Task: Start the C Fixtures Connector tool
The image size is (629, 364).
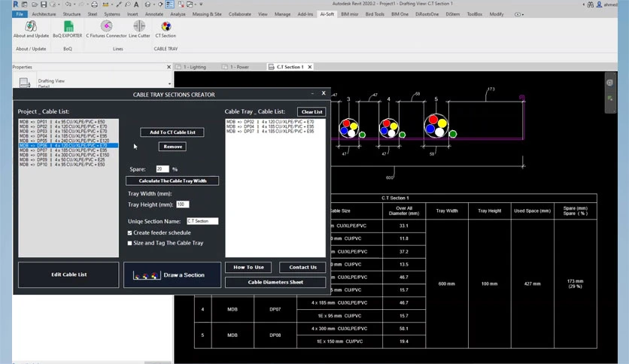Action: click(106, 29)
